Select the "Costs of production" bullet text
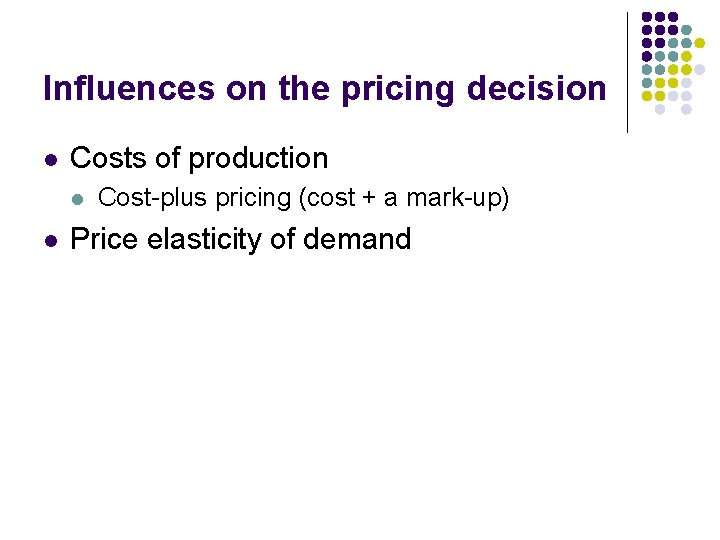The height and width of the screenshot is (540, 720). [x=199, y=159]
